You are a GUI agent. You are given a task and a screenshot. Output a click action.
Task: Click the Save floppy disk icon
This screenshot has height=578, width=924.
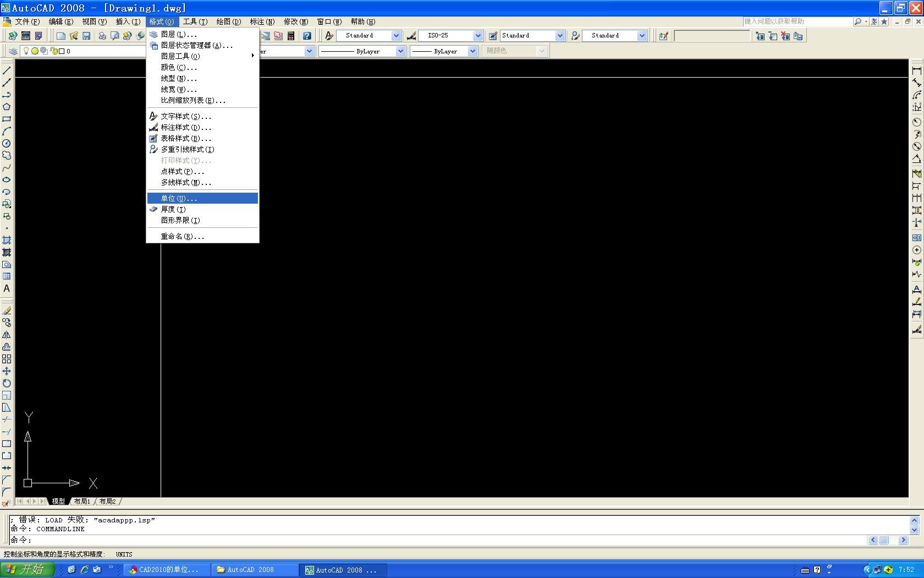coord(86,36)
